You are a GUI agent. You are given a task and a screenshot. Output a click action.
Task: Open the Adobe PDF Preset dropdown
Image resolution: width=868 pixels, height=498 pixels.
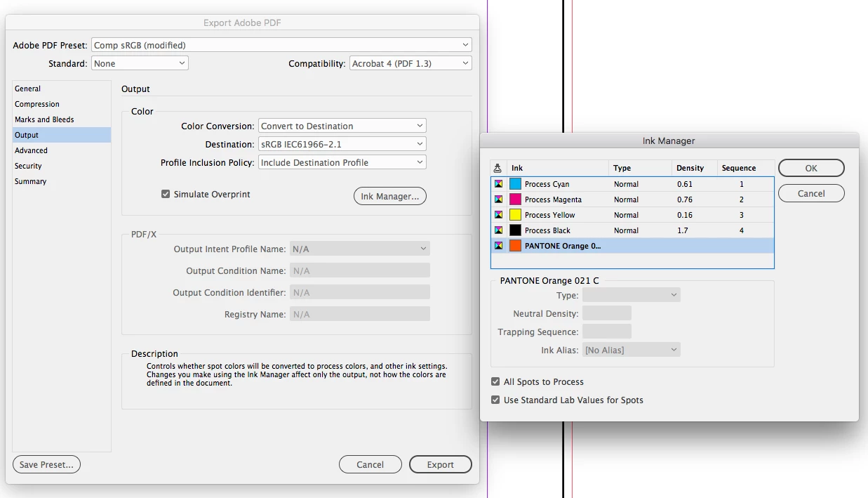pos(281,45)
